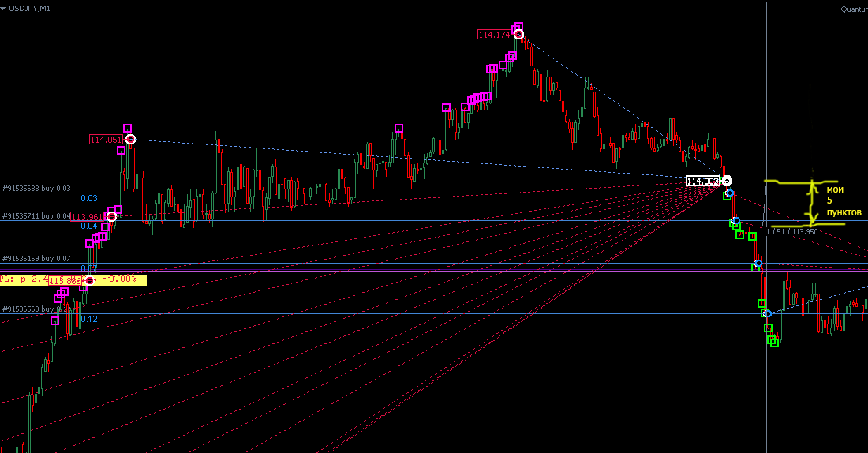Select the 113.886 price label

tap(65, 281)
